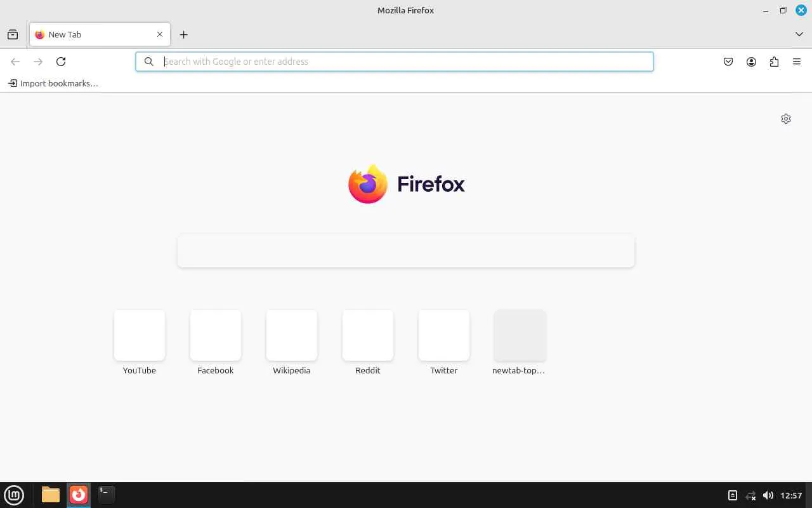
Task: Click Import bookmarks in bookmarks toolbar
Action: (x=53, y=83)
